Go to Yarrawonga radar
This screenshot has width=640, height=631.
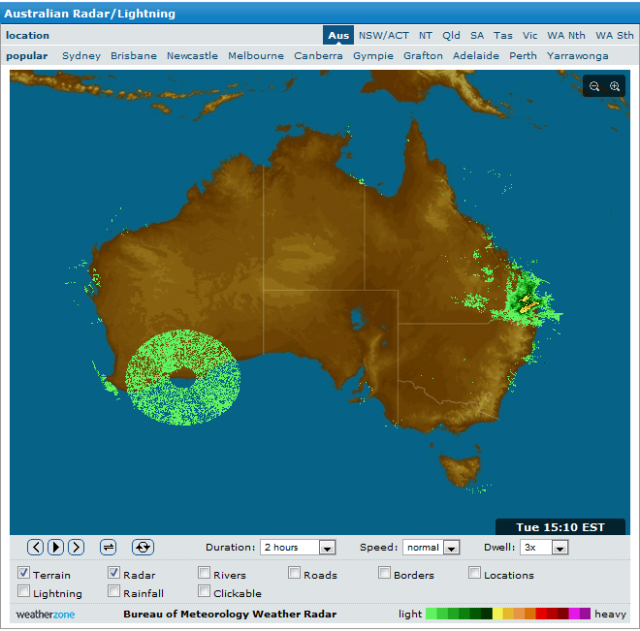(x=578, y=56)
